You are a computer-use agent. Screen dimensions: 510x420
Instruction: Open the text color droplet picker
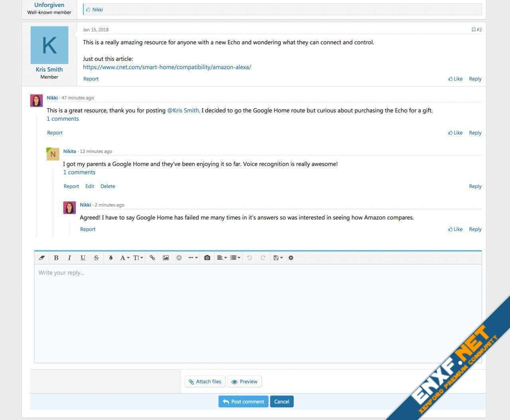111,258
